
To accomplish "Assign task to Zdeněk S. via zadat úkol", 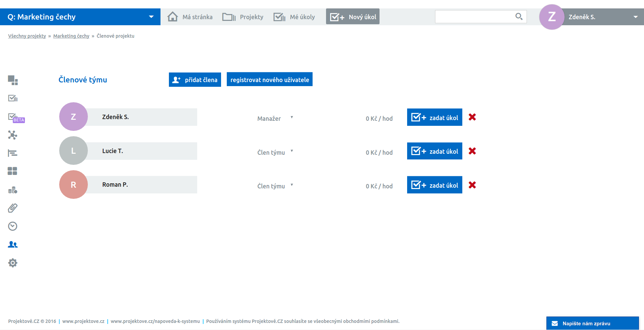I will tap(434, 117).
